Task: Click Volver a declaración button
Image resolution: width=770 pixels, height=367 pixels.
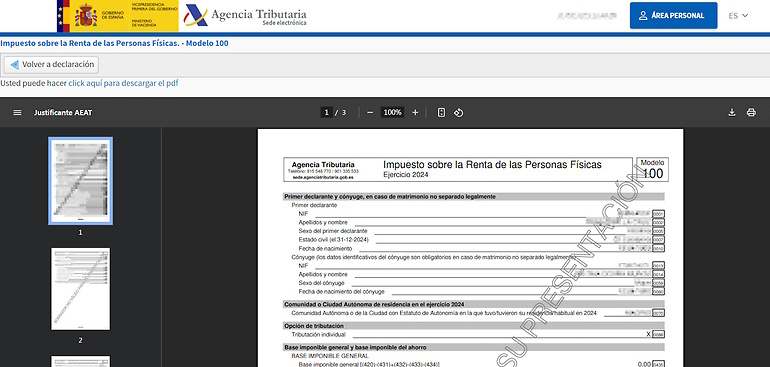Action: (x=52, y=65)
